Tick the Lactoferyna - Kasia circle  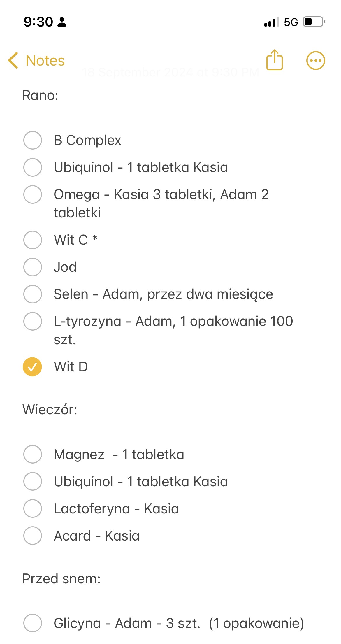tap(32, 508)
